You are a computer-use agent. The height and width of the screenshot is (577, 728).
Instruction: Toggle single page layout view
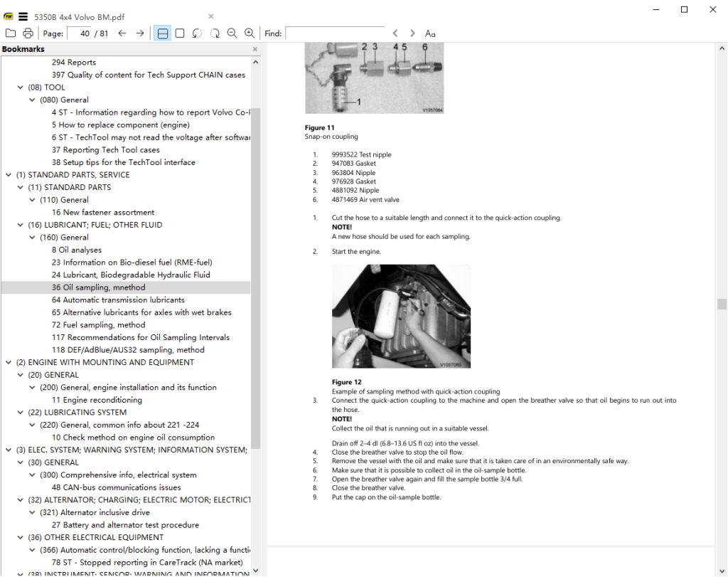point(180,33)
